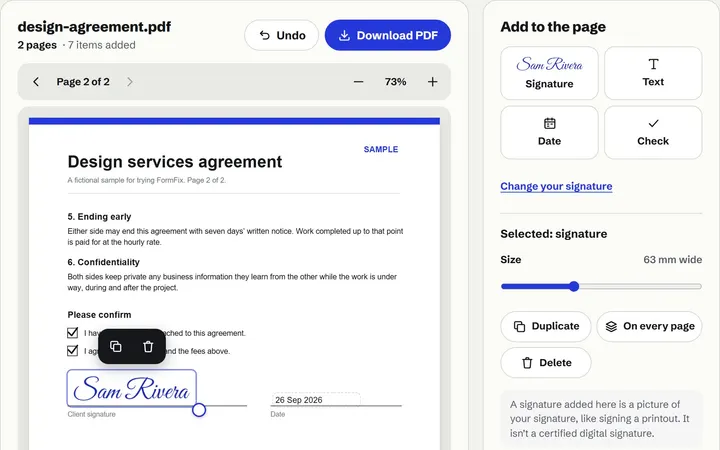Viewport: 720px width, 450px height.
Task: Delete the selected signature
Action: [546, 363]
